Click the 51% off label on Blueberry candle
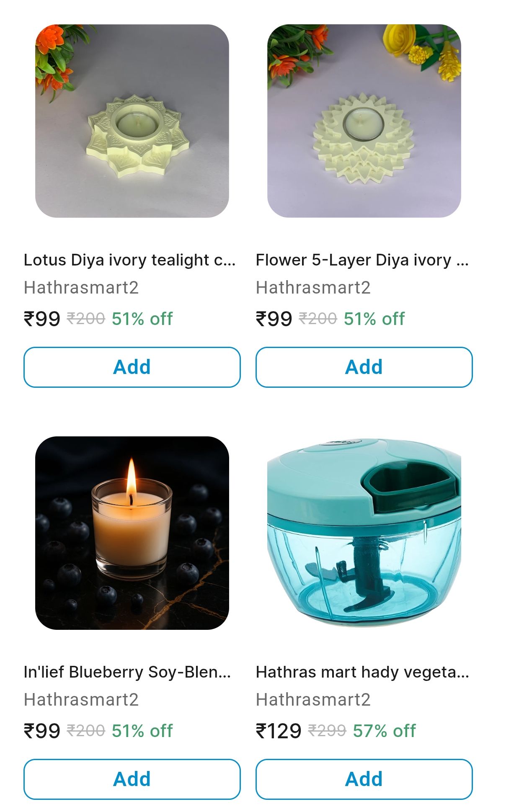The image size is (519, 812). point(142,731)
